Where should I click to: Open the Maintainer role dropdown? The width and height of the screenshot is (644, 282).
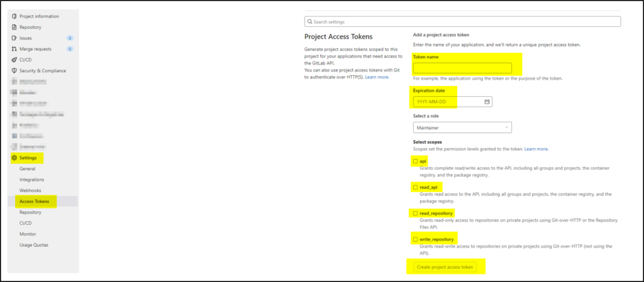(x=462, y=127)
